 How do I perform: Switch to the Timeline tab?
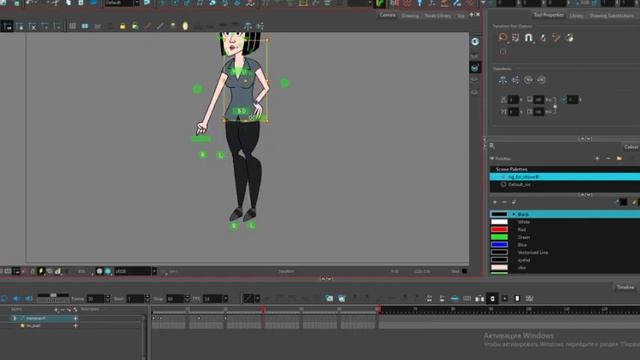coord(625,287)
